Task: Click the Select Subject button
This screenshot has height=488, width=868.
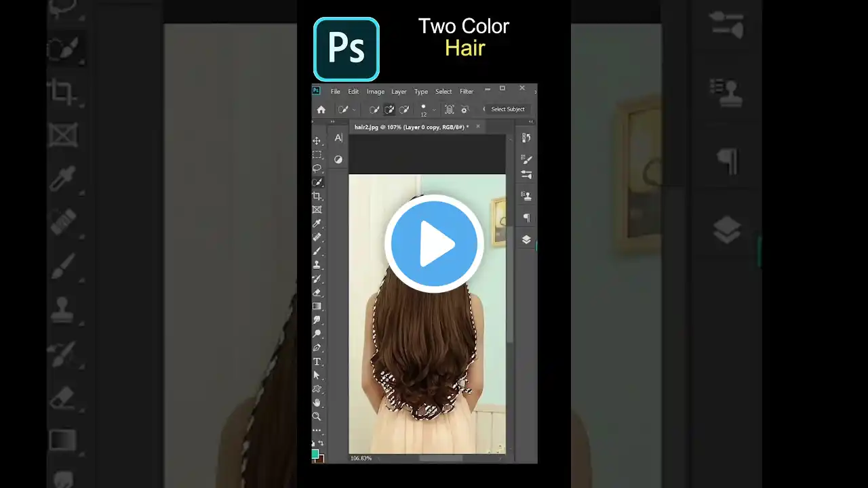Action: [508, 109]
